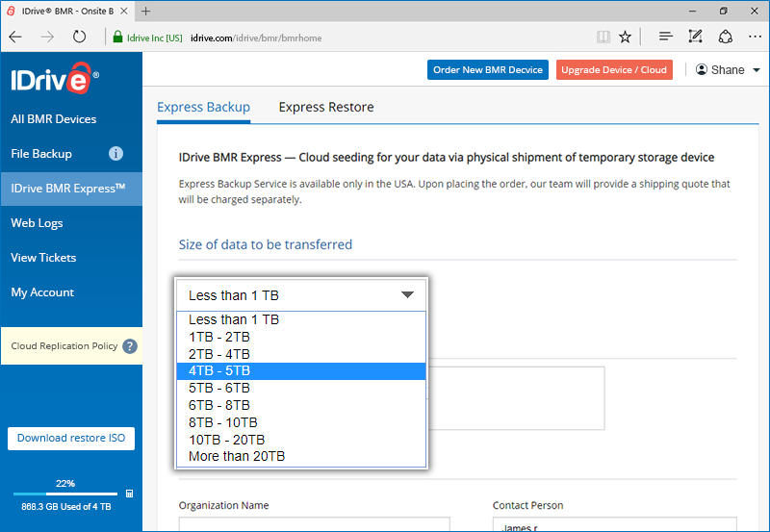Click the 22% storage usage bar
This screenshot has height=532, width=770.
coord(65,494)
